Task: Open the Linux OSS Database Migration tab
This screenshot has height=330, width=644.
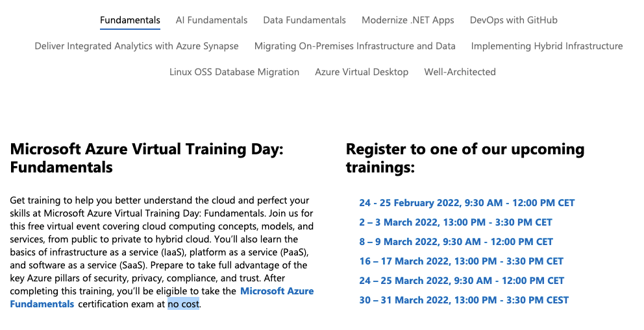Action: 234,72
